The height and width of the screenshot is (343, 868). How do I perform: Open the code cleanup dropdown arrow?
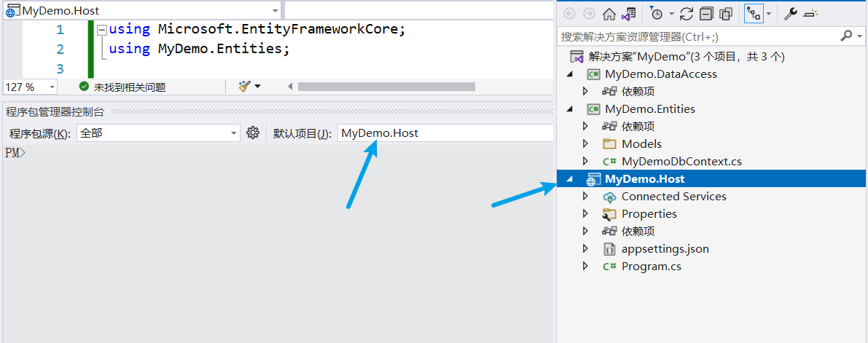pos(257,87)
